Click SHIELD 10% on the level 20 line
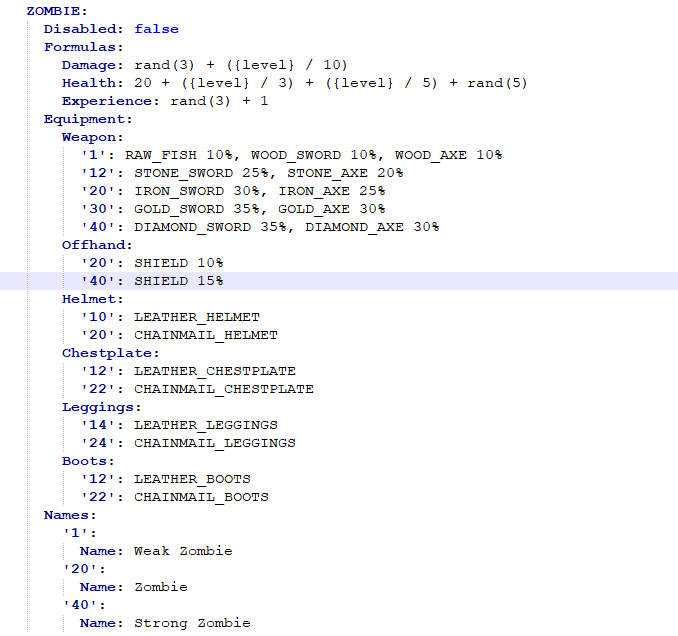 [179, 263]
